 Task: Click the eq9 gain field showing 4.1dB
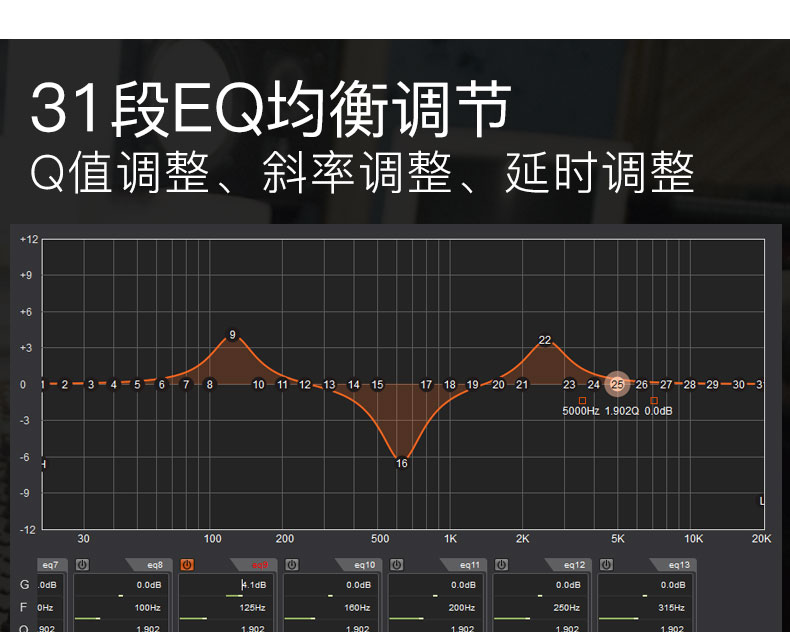(254, 585)
